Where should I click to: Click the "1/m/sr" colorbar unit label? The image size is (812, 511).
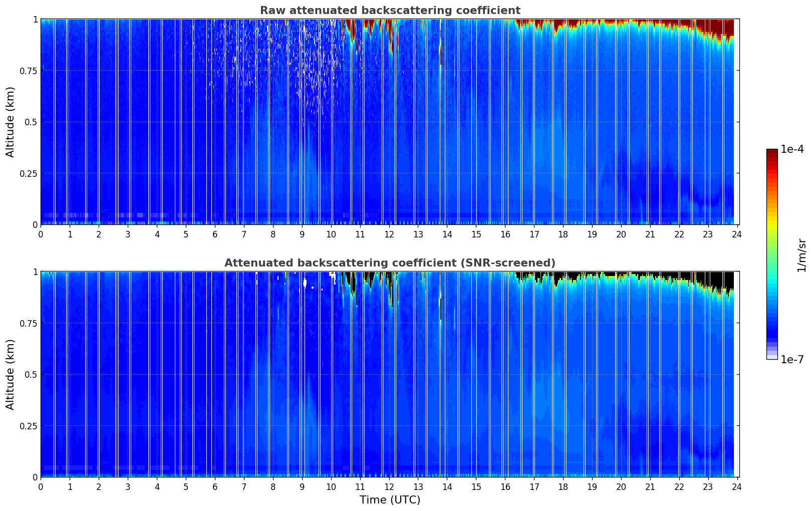pyautogui.click(x=802, y=255)
